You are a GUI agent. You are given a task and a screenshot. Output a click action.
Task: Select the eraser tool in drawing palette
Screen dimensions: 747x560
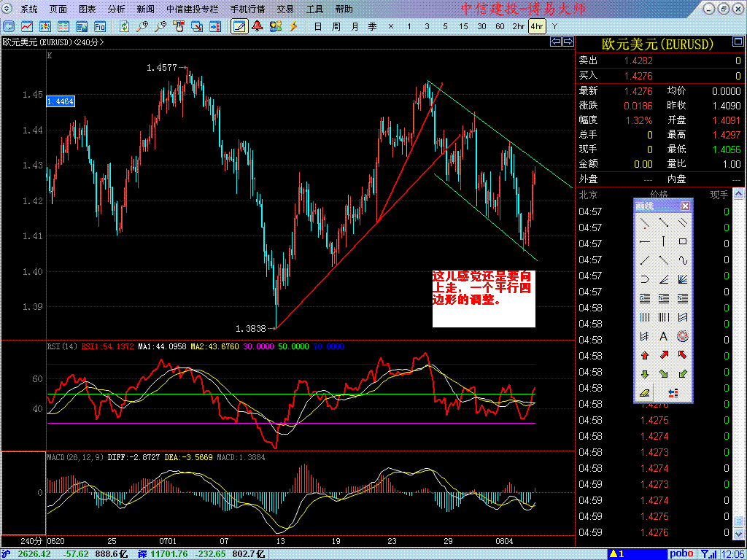[x=645, y=393]
